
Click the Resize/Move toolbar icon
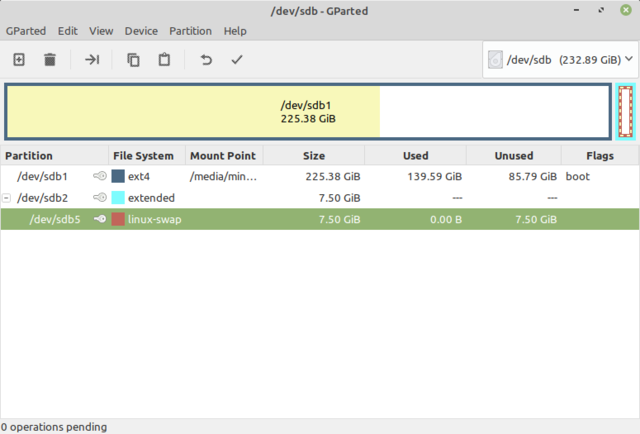92,60
